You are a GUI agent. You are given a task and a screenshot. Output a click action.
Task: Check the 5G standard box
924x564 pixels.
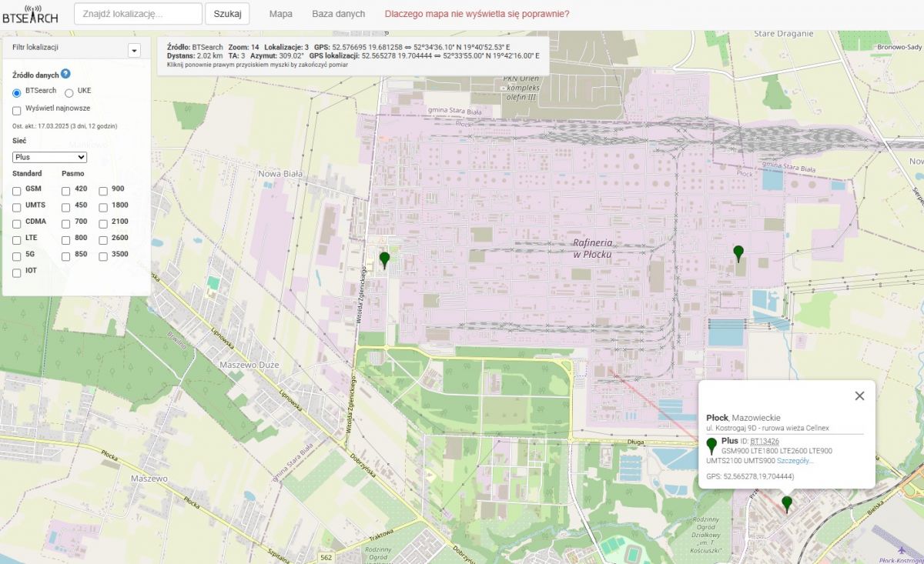[x=17, y=255]
